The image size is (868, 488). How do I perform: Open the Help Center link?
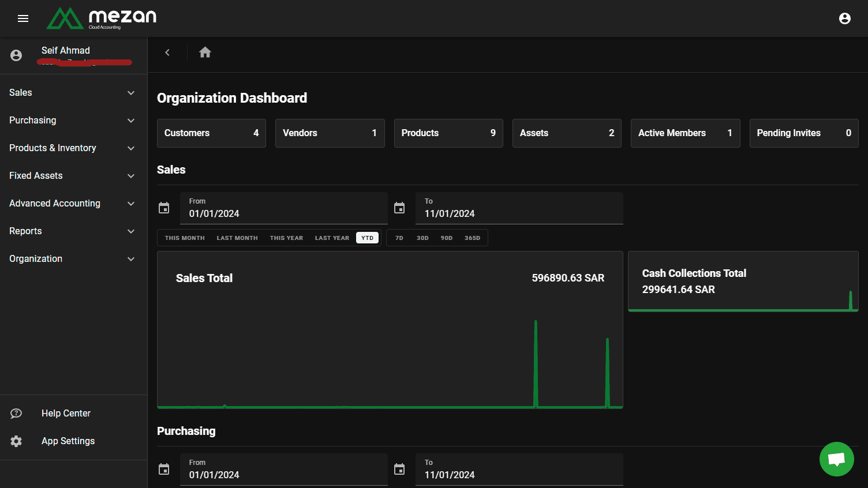[73, 413]
